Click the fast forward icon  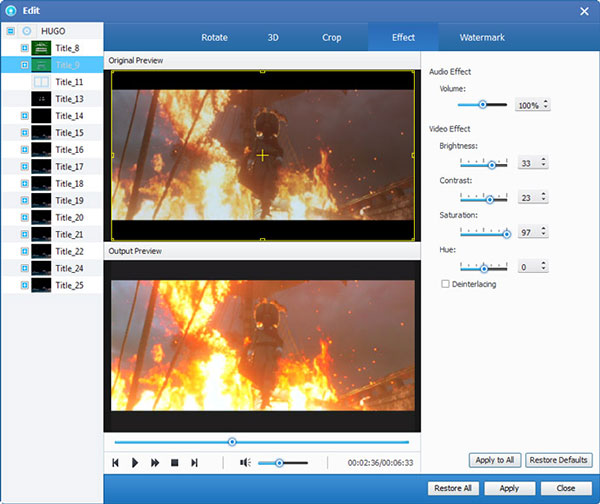155,463
